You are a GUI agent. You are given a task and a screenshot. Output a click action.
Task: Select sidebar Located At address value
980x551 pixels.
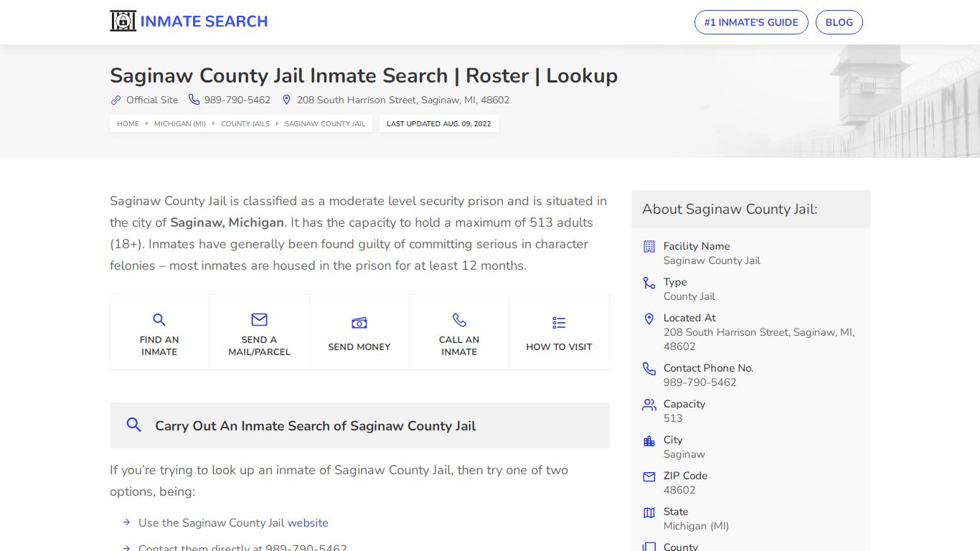(759, 339)
